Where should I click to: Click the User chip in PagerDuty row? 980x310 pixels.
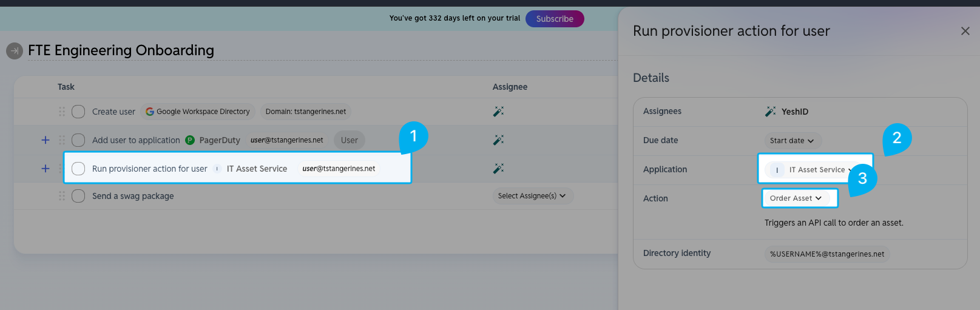(350, 140)
